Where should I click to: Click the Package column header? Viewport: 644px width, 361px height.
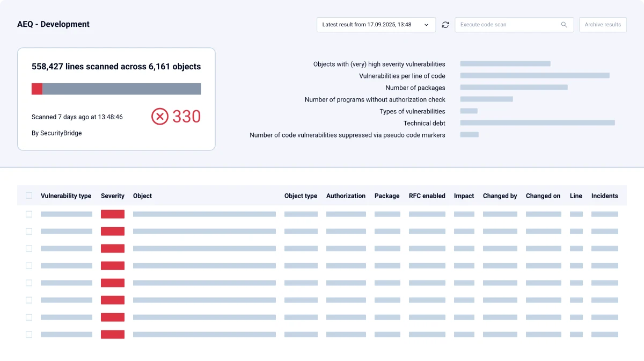(x=387, y=196)
